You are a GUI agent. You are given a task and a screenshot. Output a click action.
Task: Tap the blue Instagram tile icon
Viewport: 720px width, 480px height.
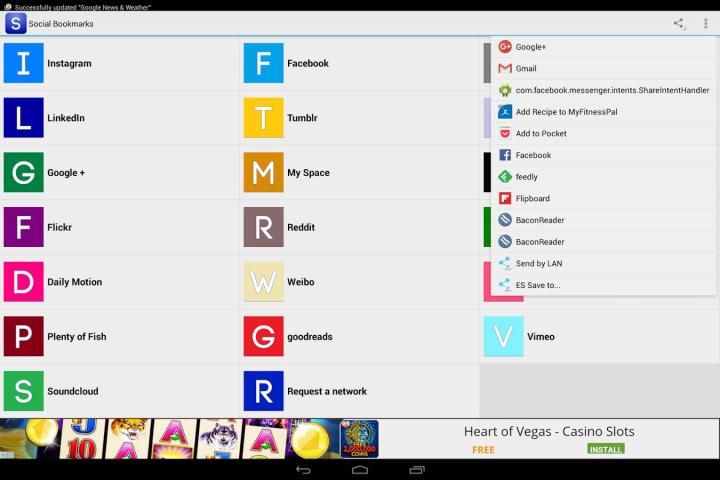point(23,63)
